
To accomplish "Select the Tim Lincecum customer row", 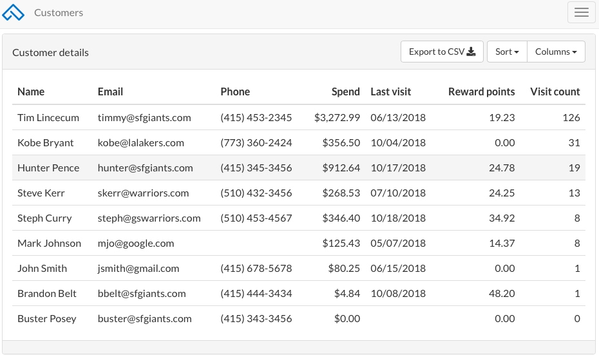I will 48,117.
